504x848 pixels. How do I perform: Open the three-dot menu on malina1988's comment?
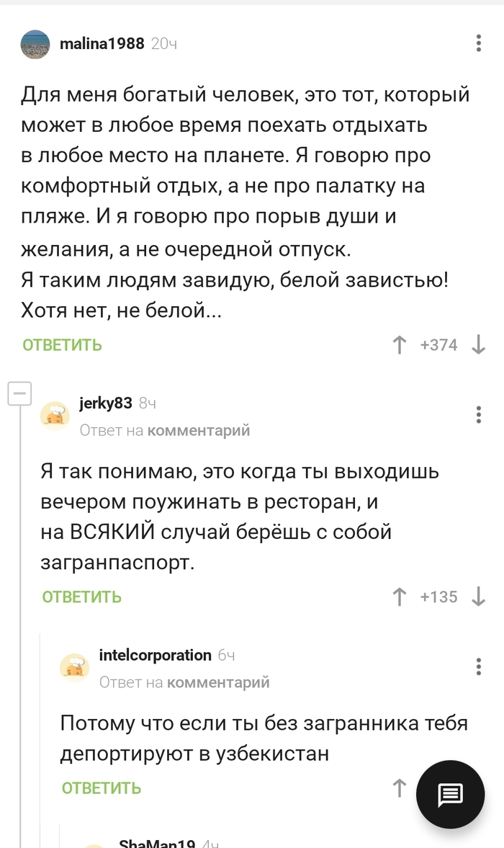(x=478, y=43)
